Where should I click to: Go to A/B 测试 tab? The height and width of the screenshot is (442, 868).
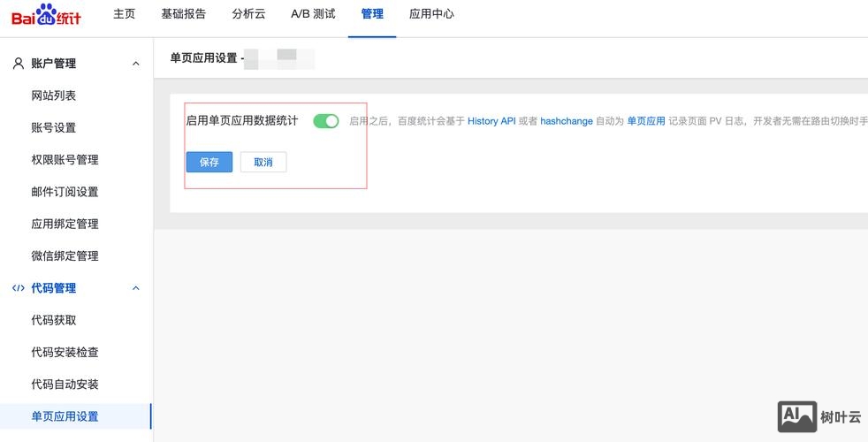coord(313,14)
